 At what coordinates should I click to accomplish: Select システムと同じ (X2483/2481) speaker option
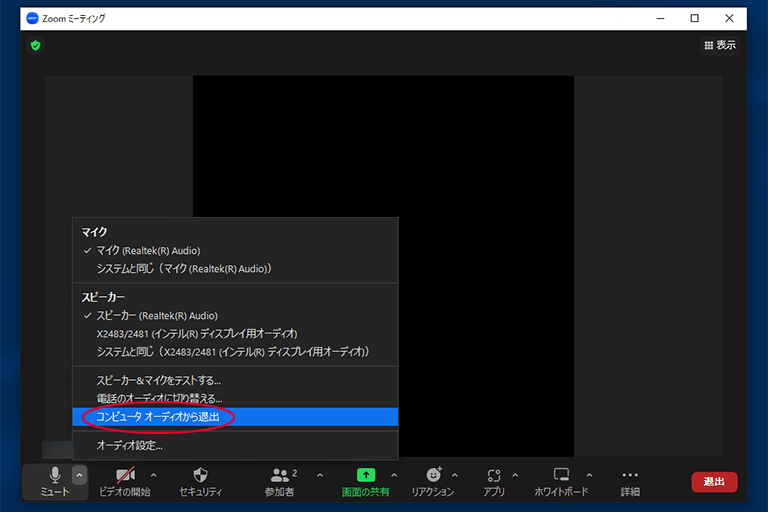235,352
